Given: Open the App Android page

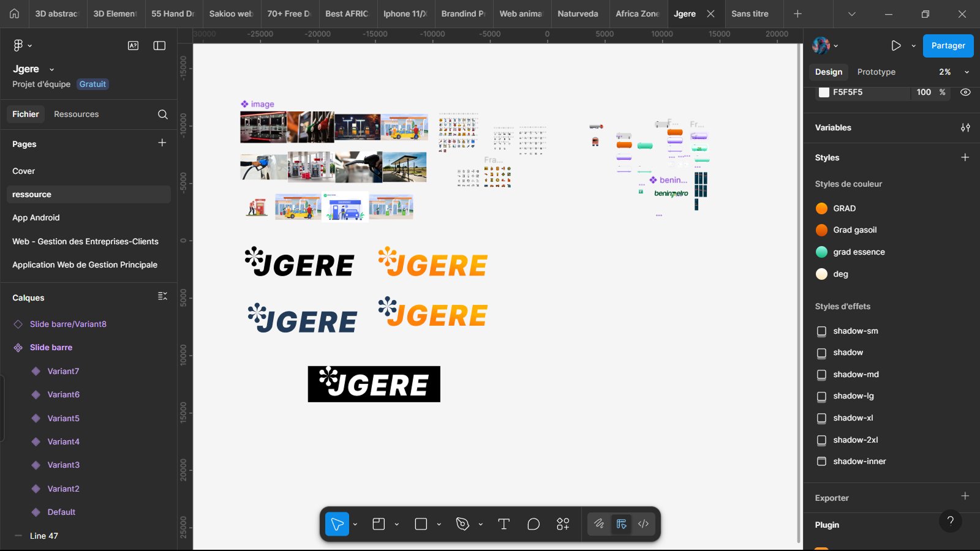Looking at the screenshot, I should pos(36,218).
